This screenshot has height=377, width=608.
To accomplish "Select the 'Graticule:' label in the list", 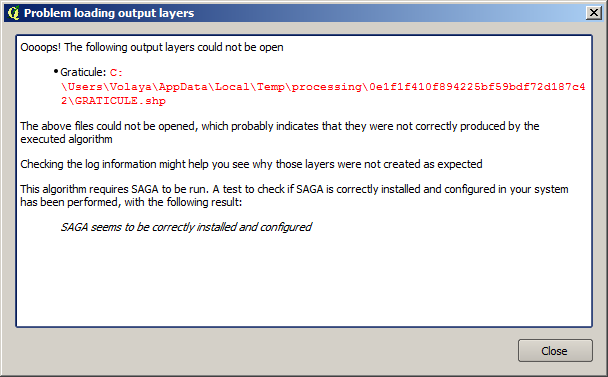I will coord(83,72).
